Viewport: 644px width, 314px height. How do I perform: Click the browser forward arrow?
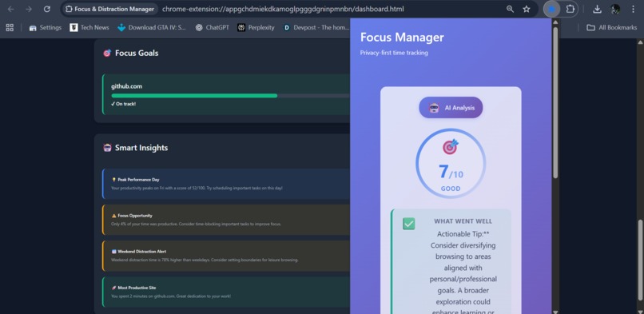click(x=29, y=9)
